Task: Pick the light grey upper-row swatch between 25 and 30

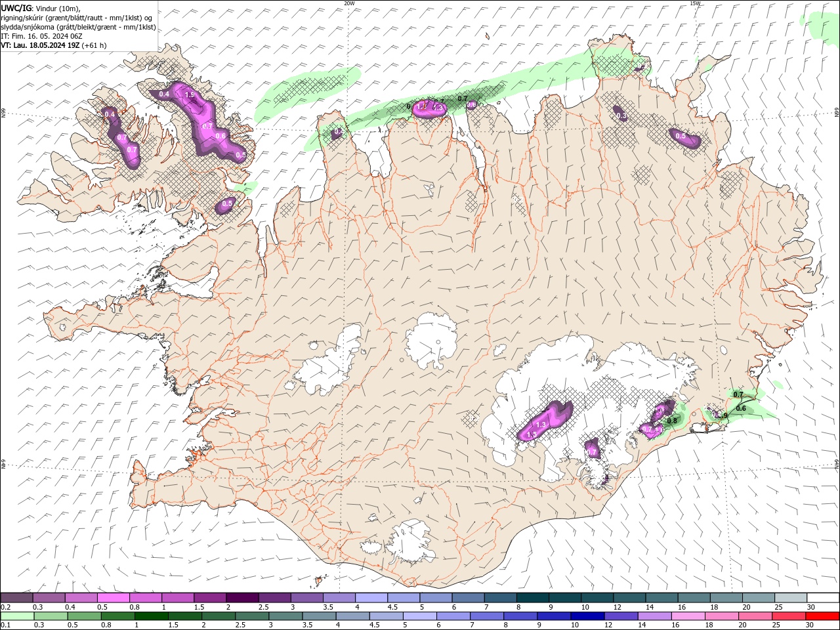Action: tap(790, 598)
